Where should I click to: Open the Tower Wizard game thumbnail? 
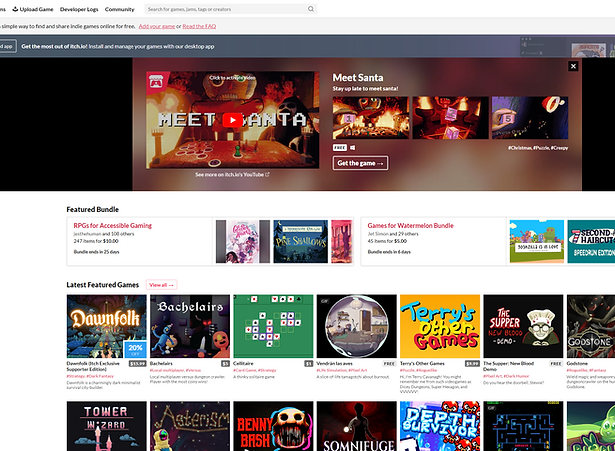107,426
